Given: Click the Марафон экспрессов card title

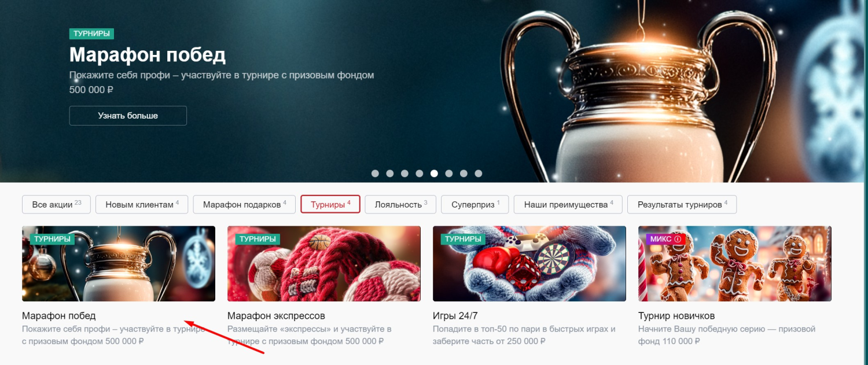Looking at the screenshot, I should tap(276, 316).
